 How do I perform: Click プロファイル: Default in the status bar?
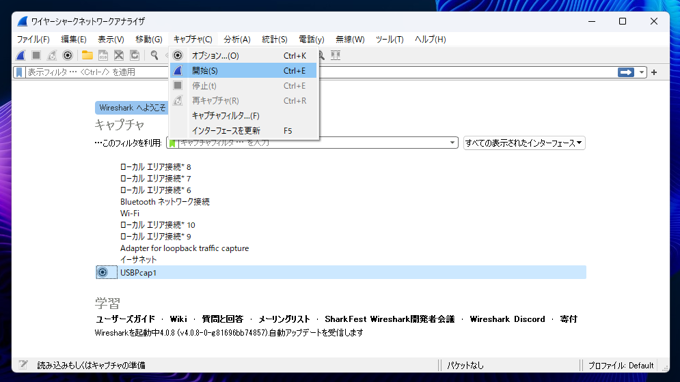[621, 366]
